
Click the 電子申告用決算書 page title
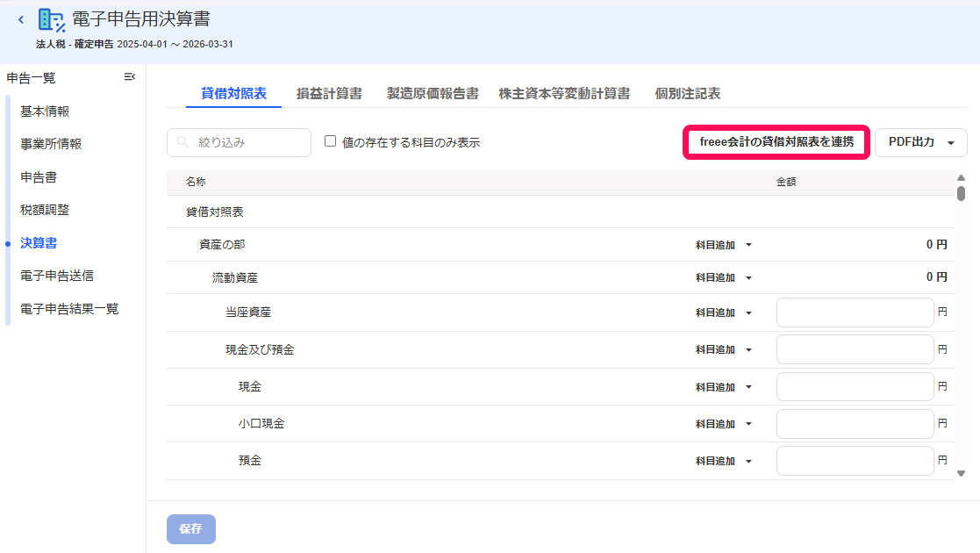141,19
